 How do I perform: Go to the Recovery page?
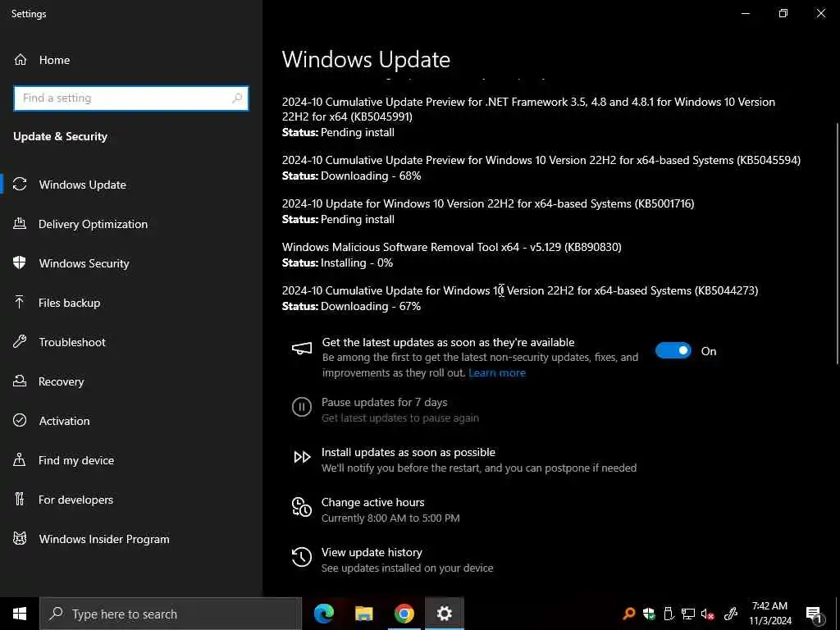(x=61, y=381)
